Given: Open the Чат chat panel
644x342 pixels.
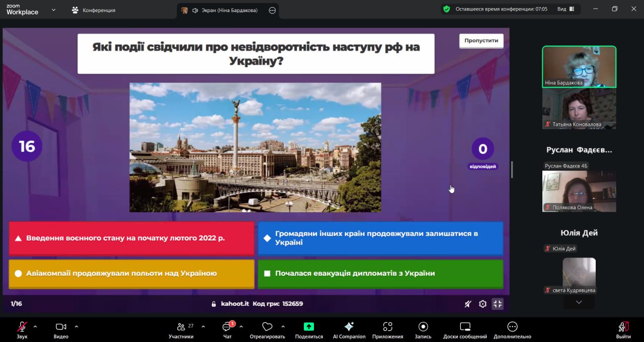Looking at the screenshot, I should coord(227,327).
